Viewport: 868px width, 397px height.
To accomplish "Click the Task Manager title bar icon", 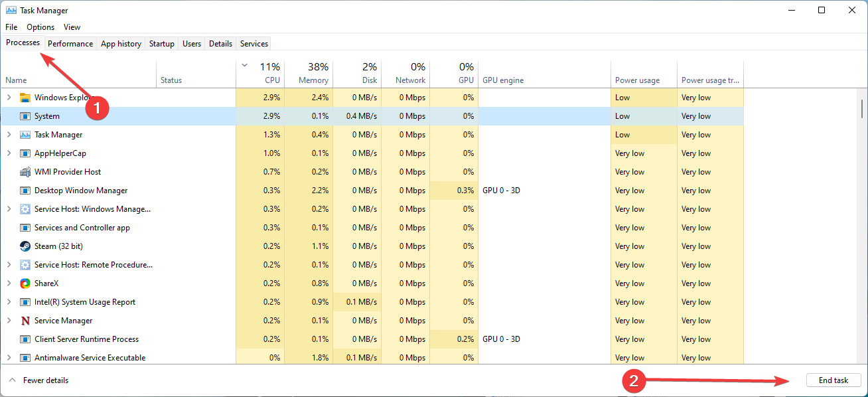I will point(11,11).
